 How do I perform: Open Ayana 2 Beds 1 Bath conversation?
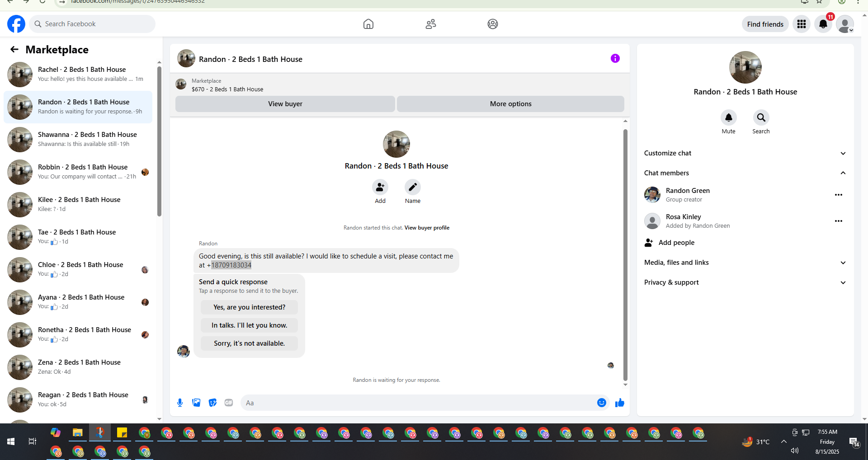[x=78, y=302]
